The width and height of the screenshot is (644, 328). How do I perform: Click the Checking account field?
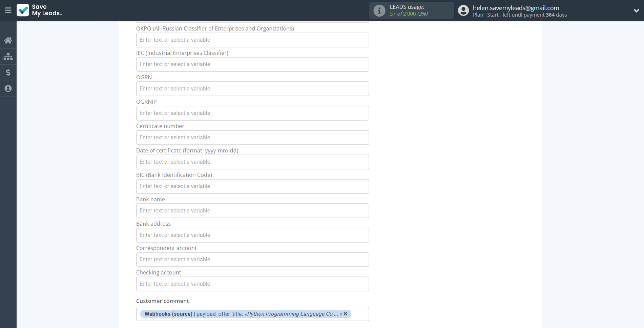[x=252, y=284]
